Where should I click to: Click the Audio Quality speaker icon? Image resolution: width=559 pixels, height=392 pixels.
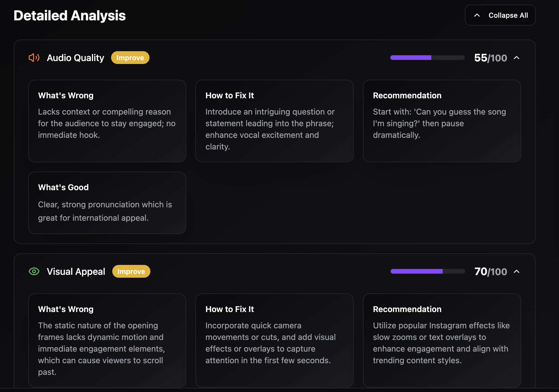(x=34, y=58)
